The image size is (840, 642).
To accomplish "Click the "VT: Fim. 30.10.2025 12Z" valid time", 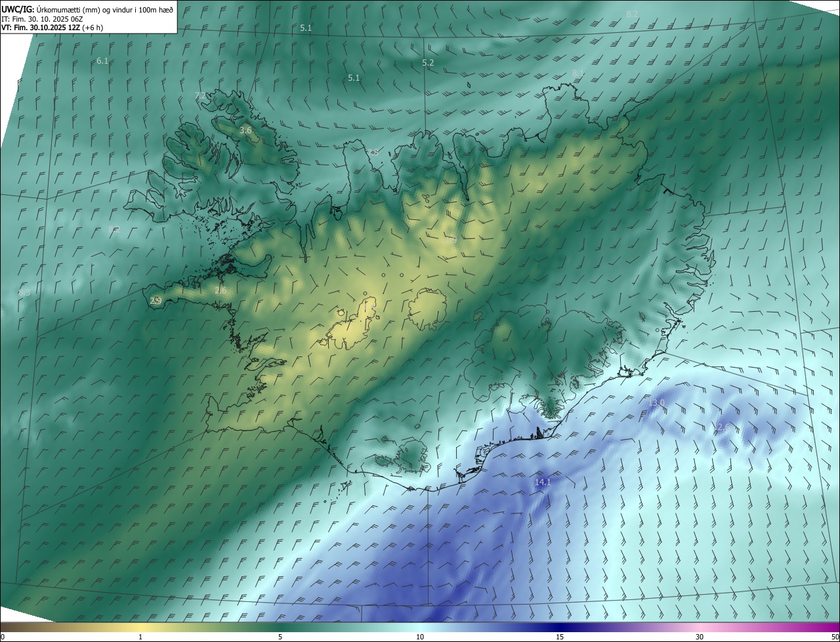I will click(41, 28).
